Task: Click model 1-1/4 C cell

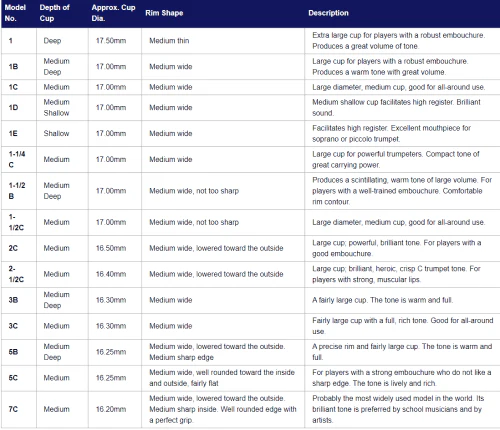Action: pos(17,159)
